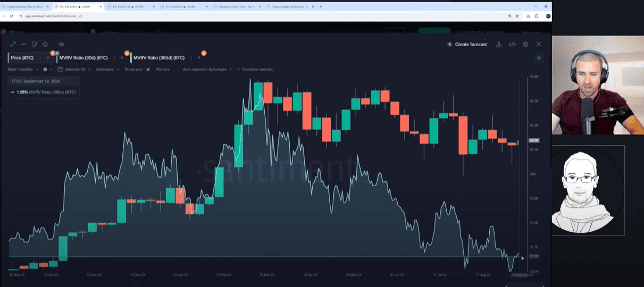Toggle drawings visibility eye icon
Screen dimensions: 644x287
(62, 45)
